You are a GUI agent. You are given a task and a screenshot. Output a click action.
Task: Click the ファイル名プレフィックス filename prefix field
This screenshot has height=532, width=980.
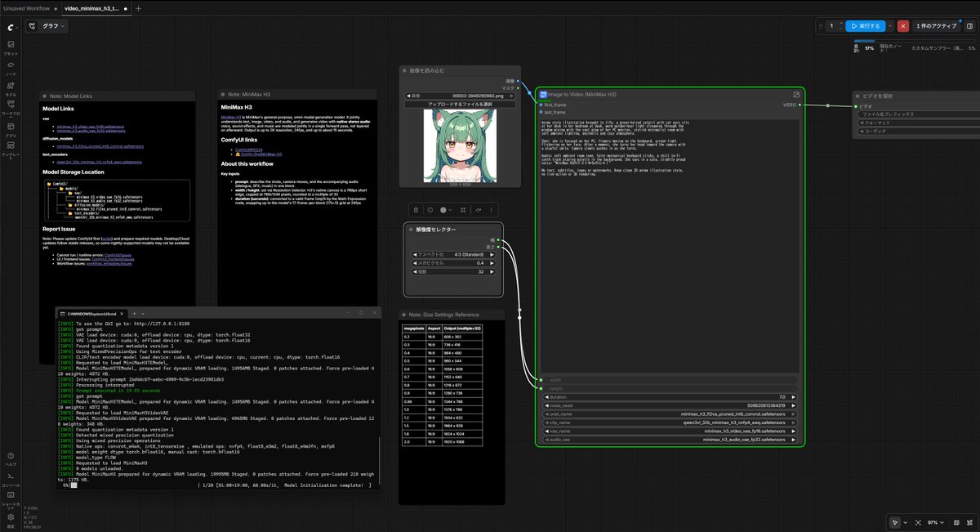919,114
